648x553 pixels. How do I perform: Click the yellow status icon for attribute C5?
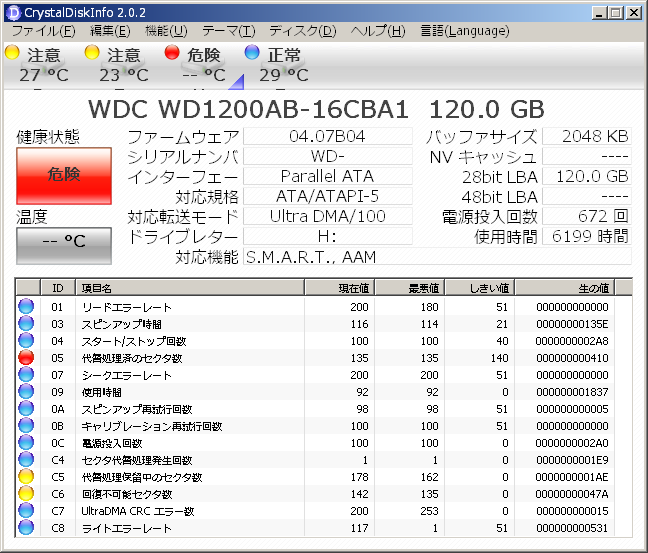26,477
